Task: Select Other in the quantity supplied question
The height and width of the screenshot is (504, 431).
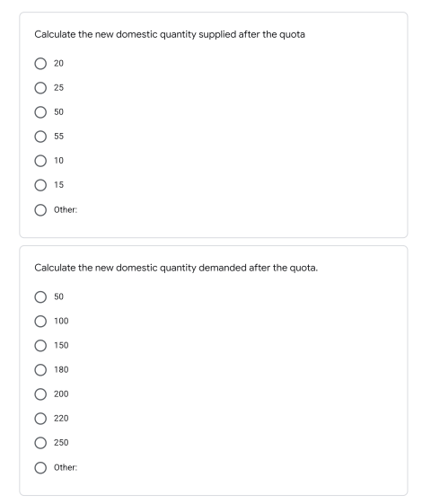Action: click(40, 210)
